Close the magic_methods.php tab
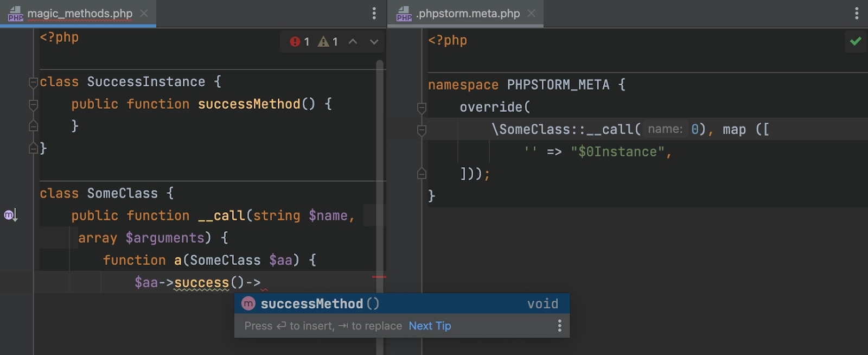 click(144, 13)
